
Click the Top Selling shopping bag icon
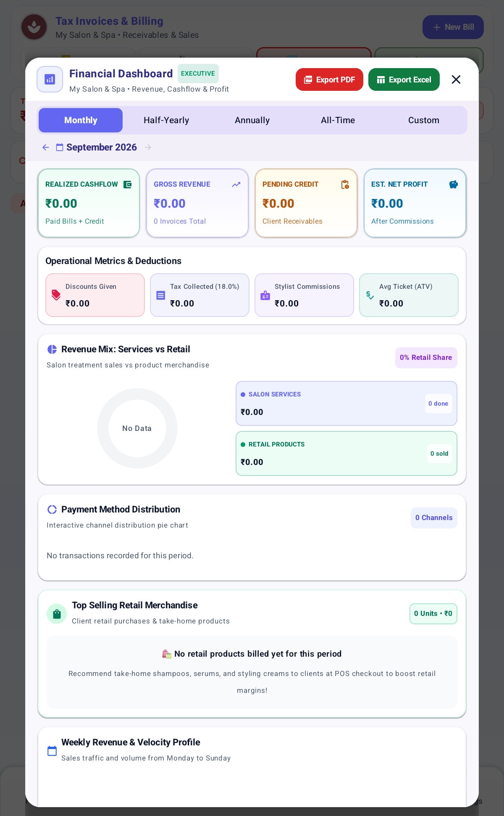click(x=57, y=614)
